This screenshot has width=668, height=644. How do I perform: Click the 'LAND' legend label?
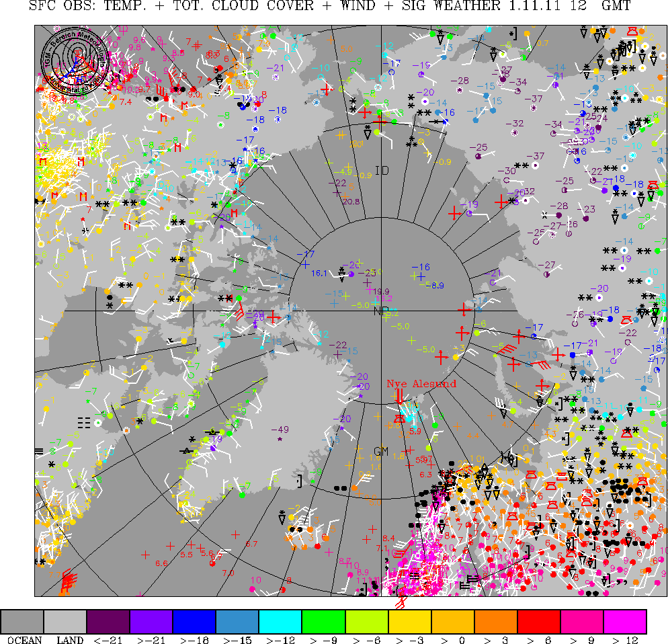(x=70, y=640)
